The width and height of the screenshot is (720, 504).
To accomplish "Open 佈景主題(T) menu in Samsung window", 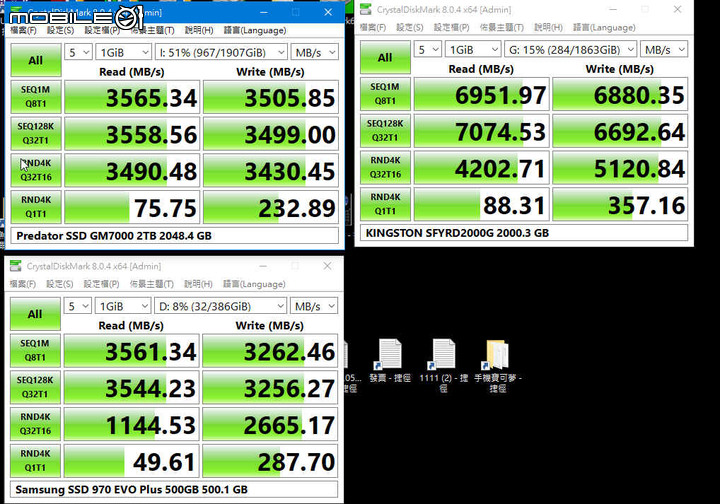I will pyautogui.click(x=152, y=284).
